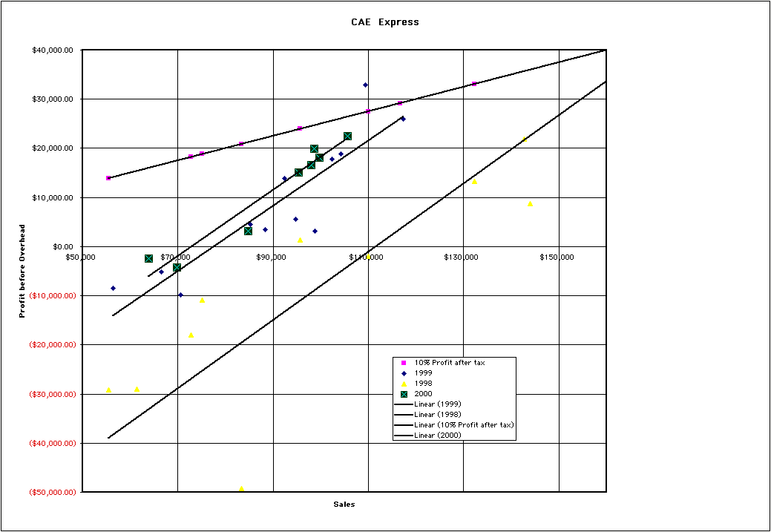
Task: Click the red ($10,000.00) axis label
Action: click(x=53, y=295)
